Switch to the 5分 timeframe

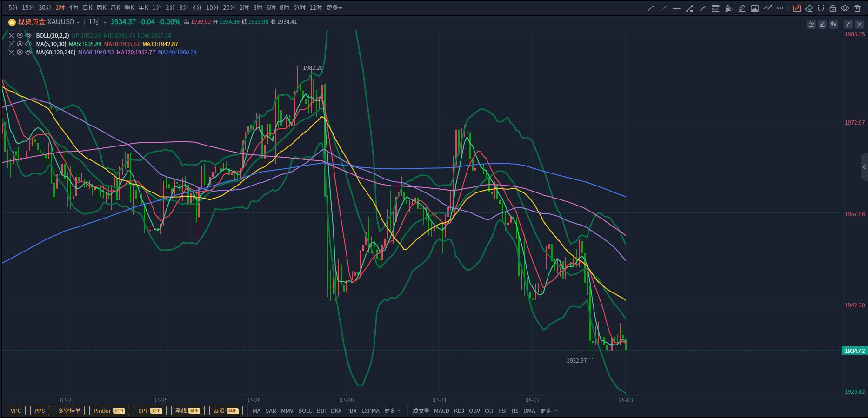[x=13, y=8]
